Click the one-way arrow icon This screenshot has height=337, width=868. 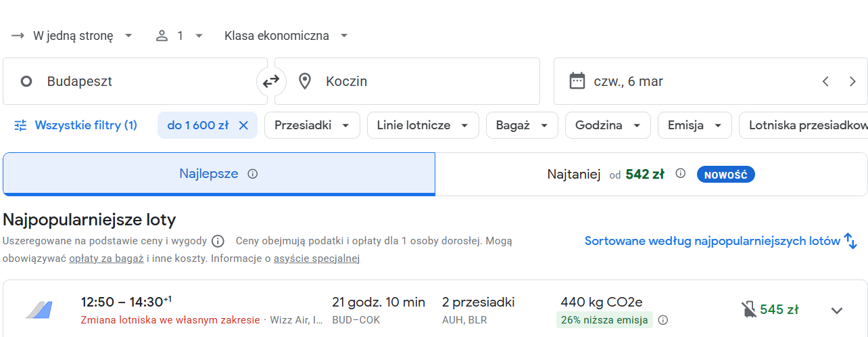(x=18, y=36)
